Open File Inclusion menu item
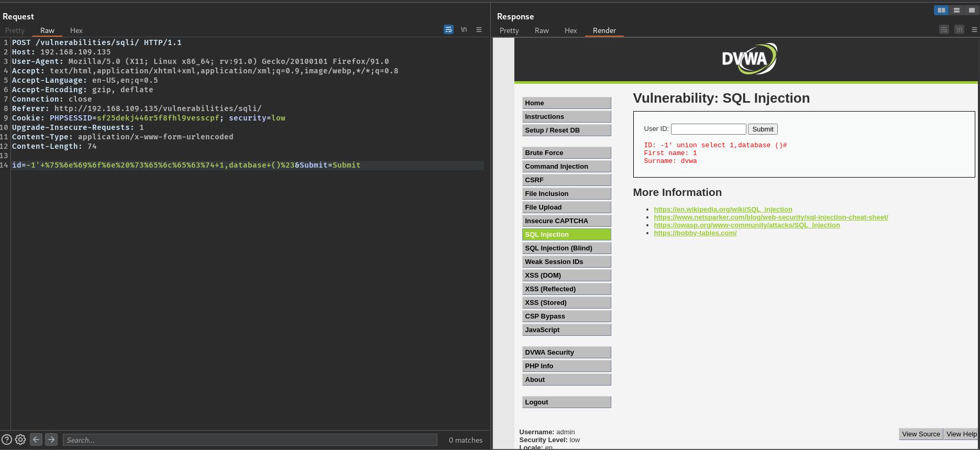Image resolution: width=980 pixels, height=450 pixels. (566, 194)
